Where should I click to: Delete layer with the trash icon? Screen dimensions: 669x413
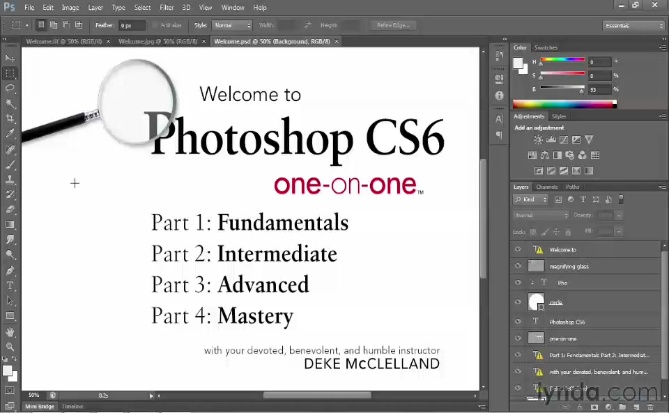650,407
